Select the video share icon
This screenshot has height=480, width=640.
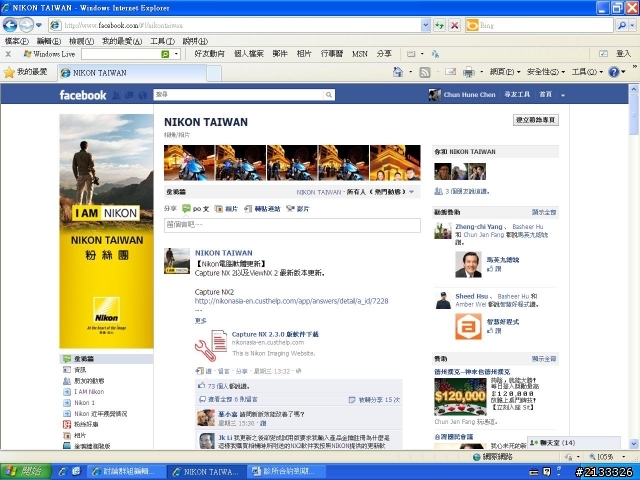pos(290,209)
